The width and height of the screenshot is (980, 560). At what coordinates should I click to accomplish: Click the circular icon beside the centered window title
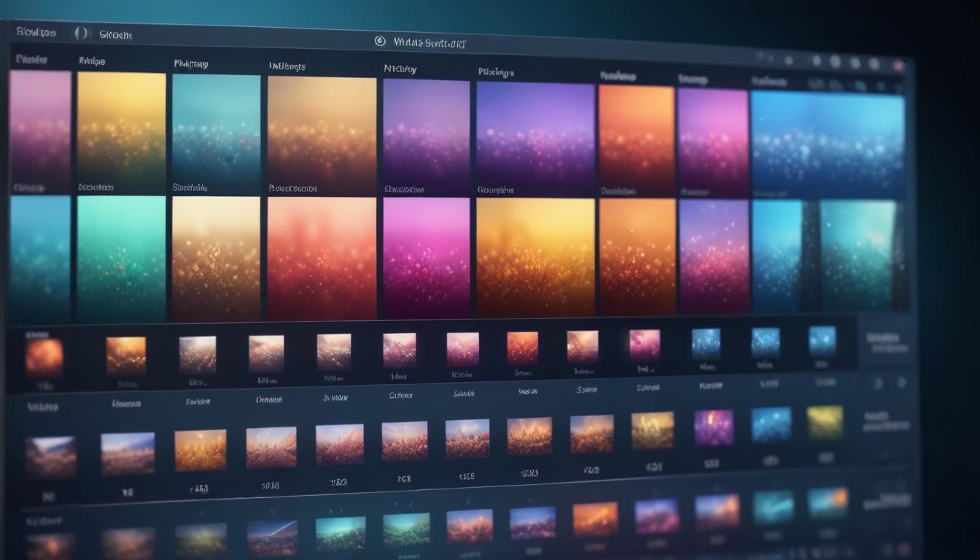[380, 42]
